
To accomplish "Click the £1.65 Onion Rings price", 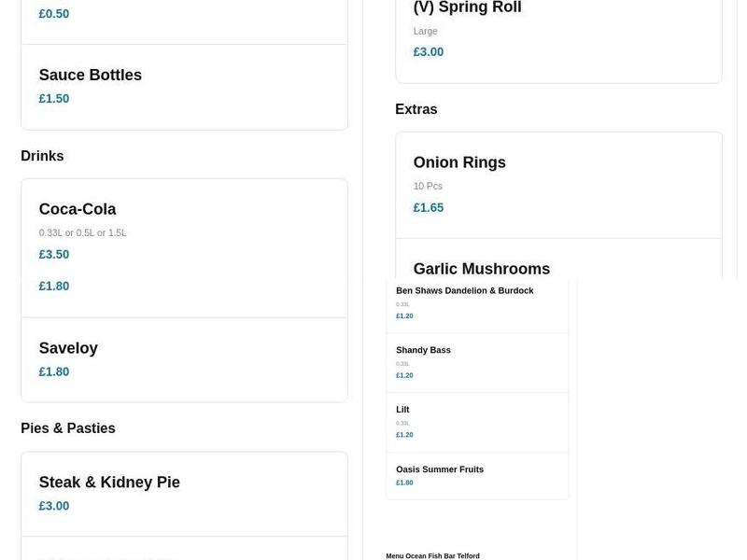I will [429, 208].
